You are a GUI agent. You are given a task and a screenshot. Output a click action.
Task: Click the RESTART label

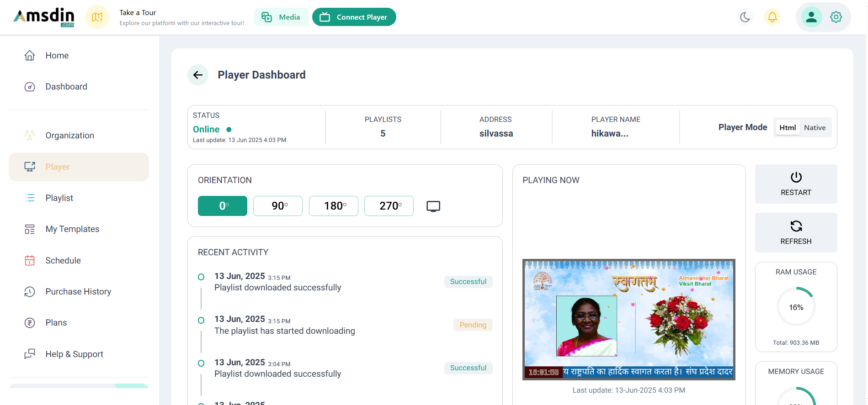pyautogui.click(x=796, y=193)
